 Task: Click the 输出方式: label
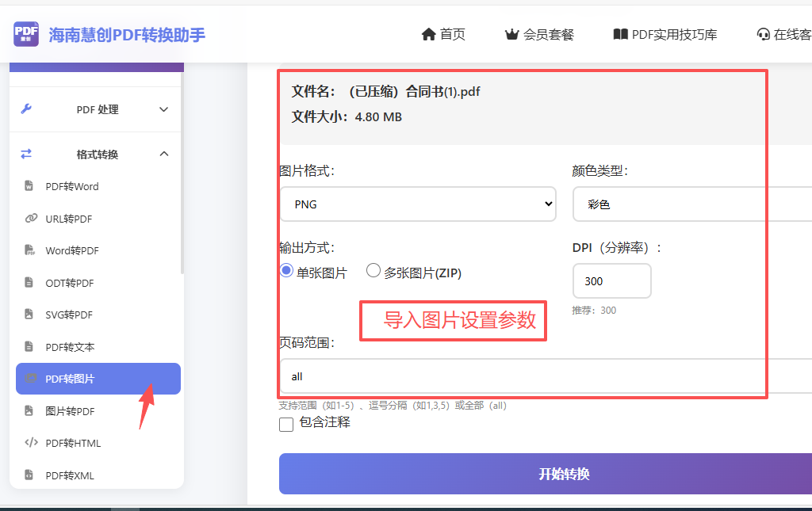307,248
